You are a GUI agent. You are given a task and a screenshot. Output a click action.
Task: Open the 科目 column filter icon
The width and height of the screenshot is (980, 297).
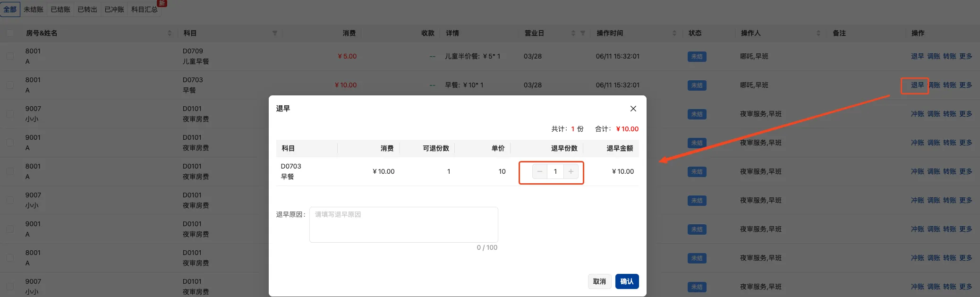[x=275, y=33]
